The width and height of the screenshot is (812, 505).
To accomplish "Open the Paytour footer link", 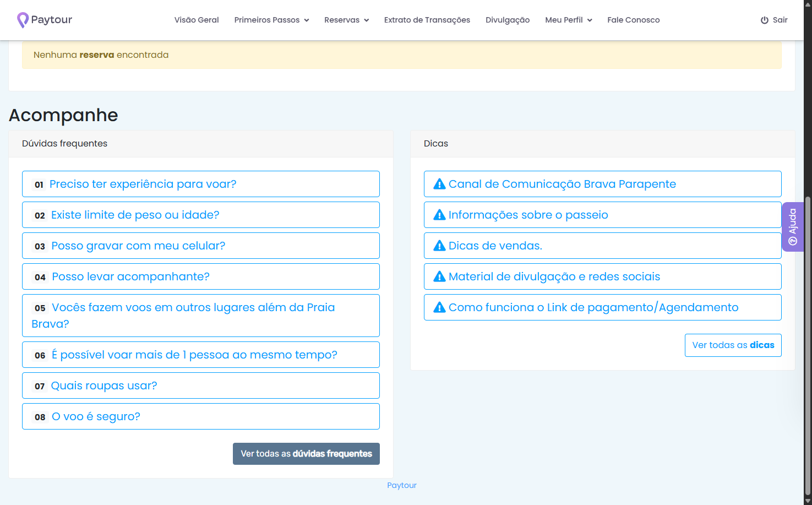I will [402, 485].
